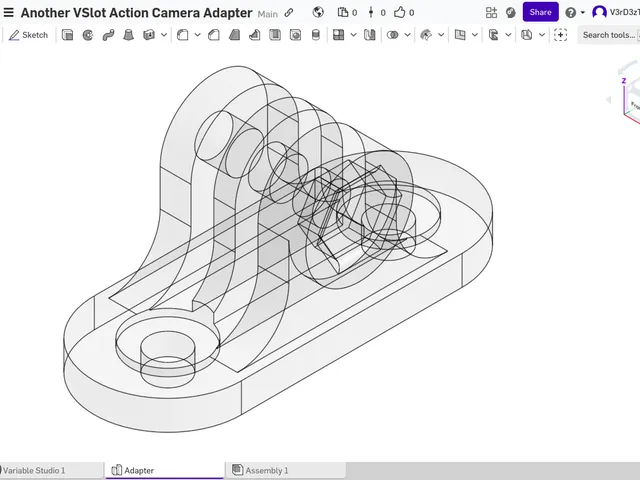The image size is (640, 480).
Task: Select the Sweep tool
Action: point(108,35)
